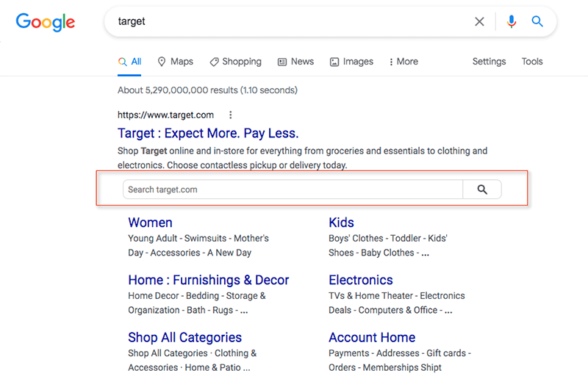Click the Shopping tag icon
Image resolution: width=588 pixels, height=387 pixels.
(x=214, y=62)
